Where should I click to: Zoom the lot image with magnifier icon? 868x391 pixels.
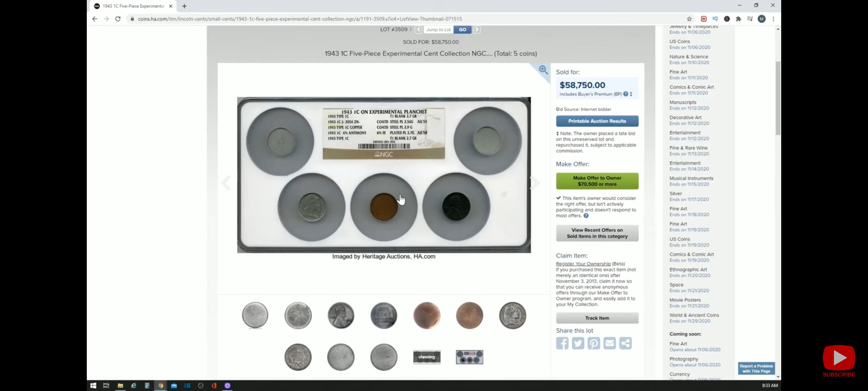[x=543, y=70]
